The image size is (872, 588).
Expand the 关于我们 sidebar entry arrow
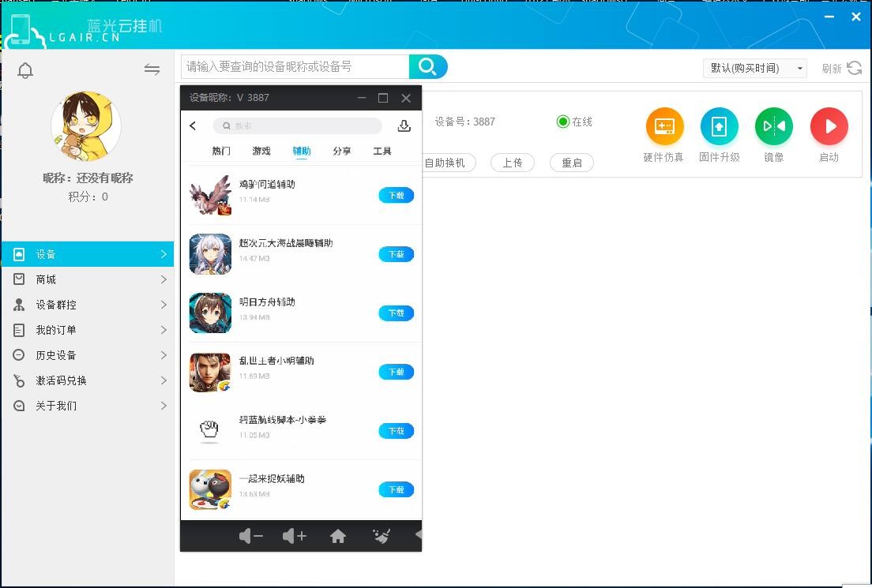coord(163,406)
